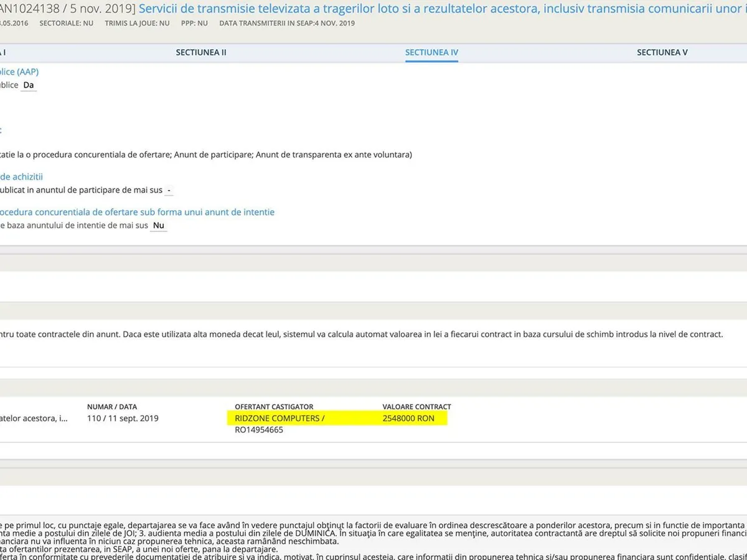Image resolution: width=747 pixels, height=560 pixels.
Task: Open the SECTIUNEA II tab
Action: pos(201,52)
